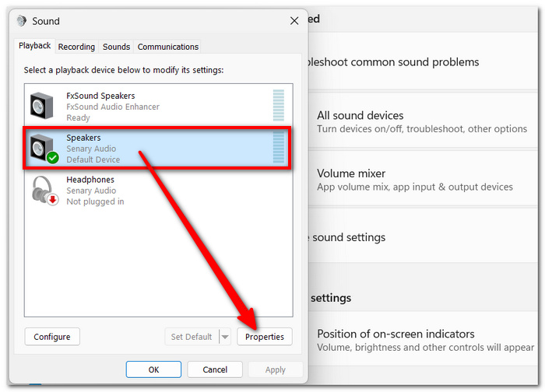Close the Sound dialog
This screenshot has width=545, height=392.
[294, 21]
